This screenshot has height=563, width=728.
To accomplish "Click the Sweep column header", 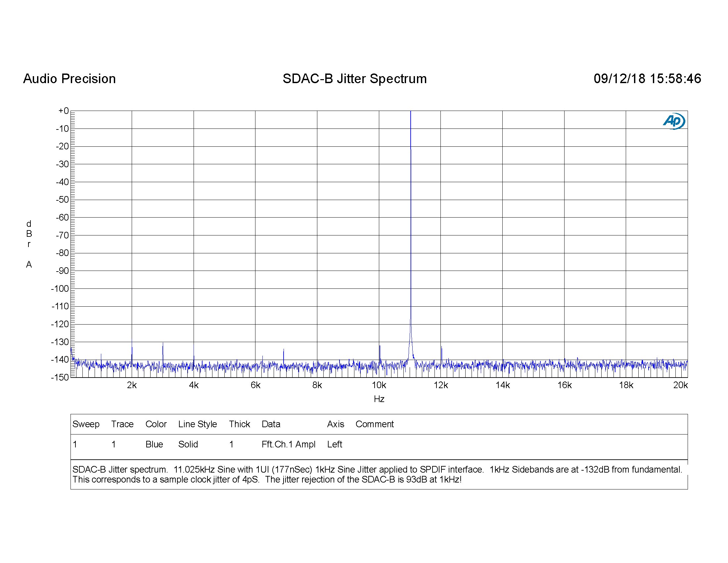I will point(86,424).
